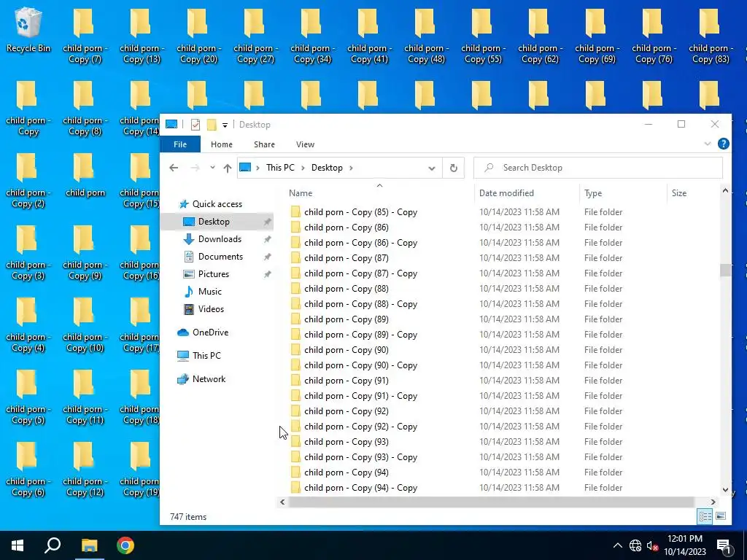Select This PC in the navigation pane
The height and width of the screenshot is (560, 747).
206,356
